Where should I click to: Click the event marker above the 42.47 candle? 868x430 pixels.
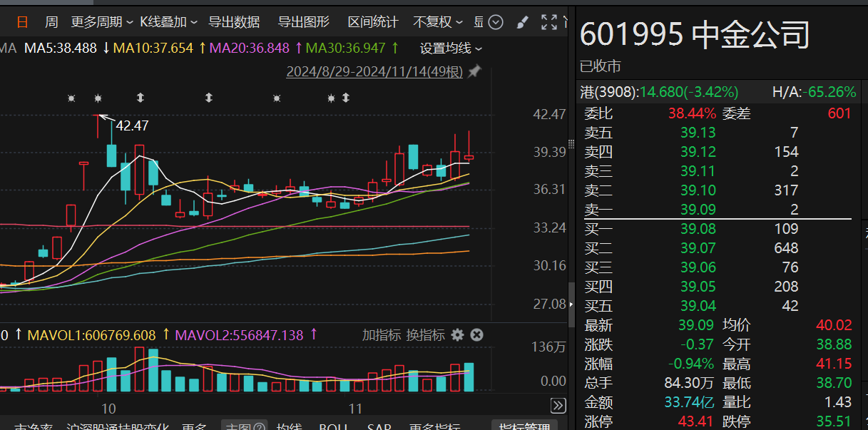click(98, 98)
